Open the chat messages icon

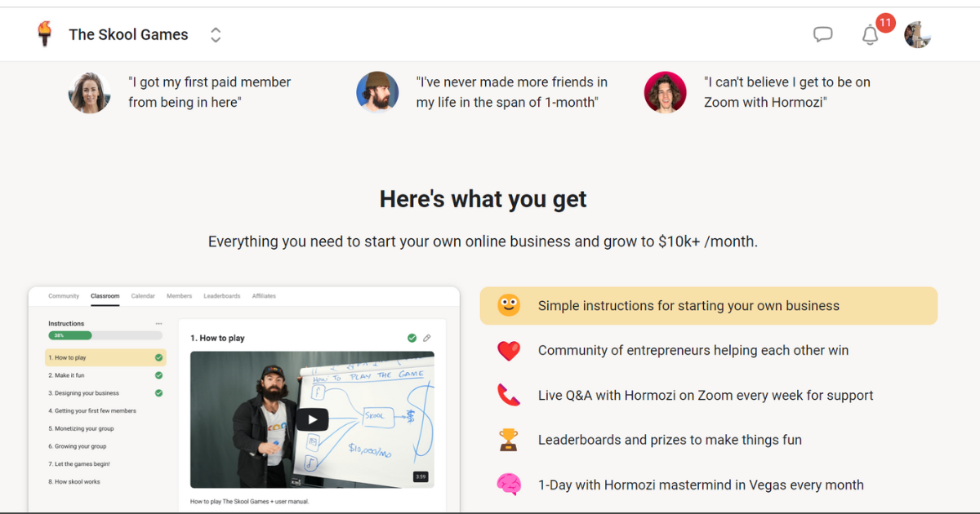pyautogui.click(x=823, y=34)
